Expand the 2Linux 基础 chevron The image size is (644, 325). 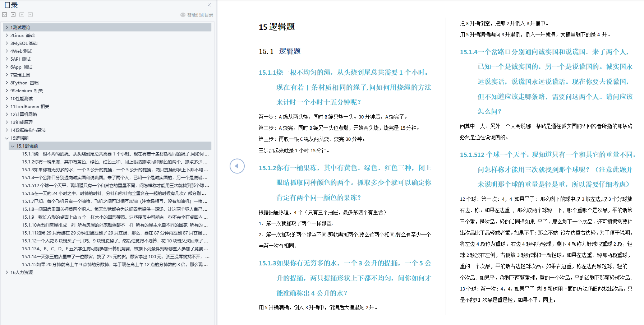coord(6,35)
